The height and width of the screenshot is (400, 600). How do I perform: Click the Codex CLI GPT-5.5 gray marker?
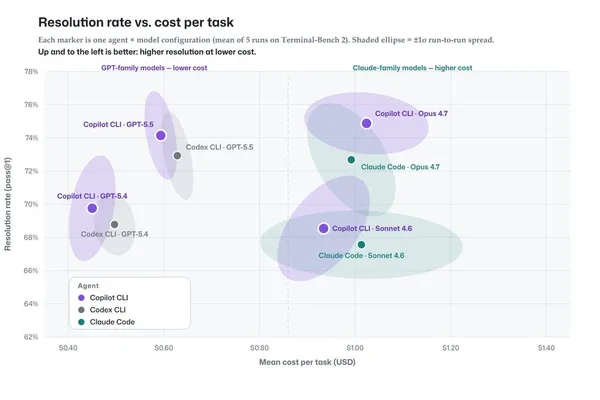[177, 156]
